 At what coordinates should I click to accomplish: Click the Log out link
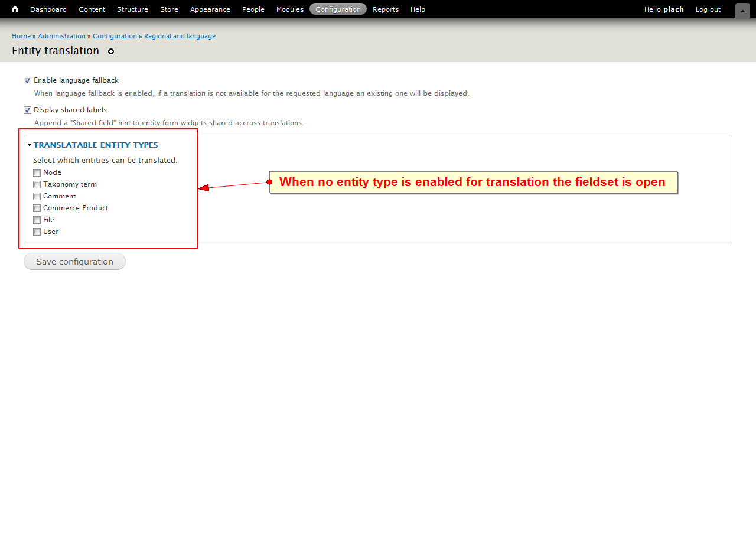pyautogui.click(x=708, y=9)
